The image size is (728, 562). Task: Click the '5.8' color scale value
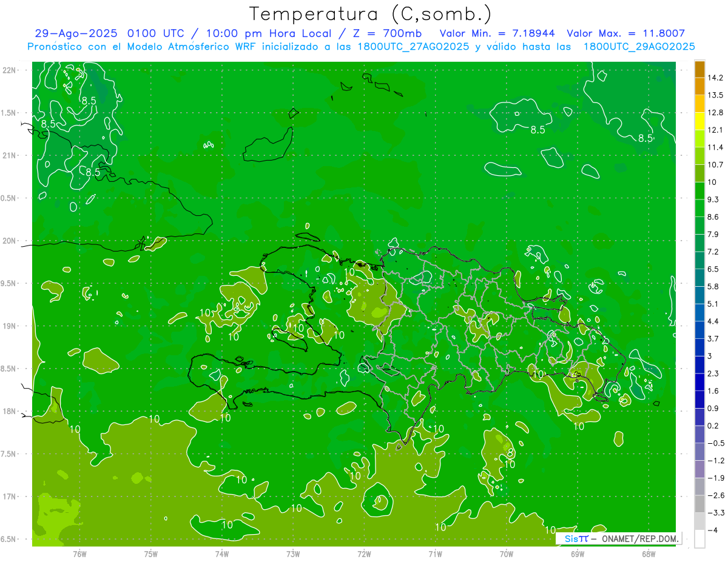(x=713, y=287)
